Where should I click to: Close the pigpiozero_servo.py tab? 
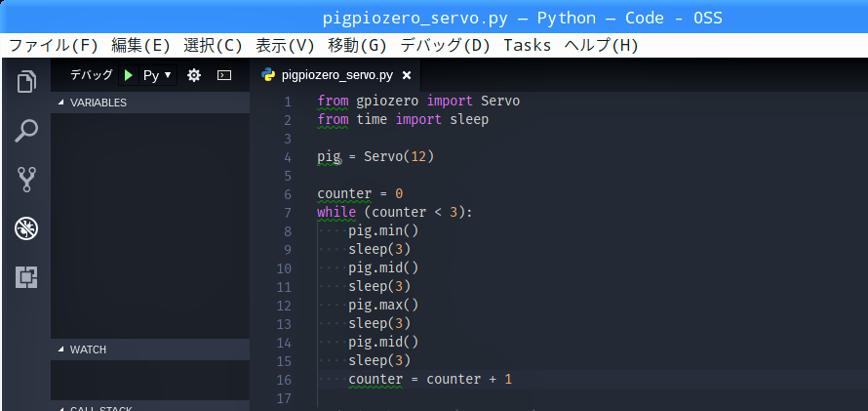point(407,75)
